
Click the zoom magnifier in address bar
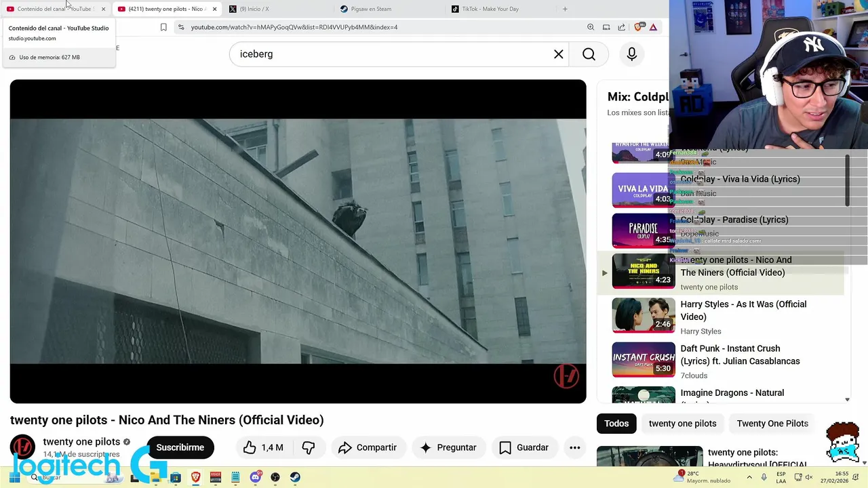[x=591, y=27]
